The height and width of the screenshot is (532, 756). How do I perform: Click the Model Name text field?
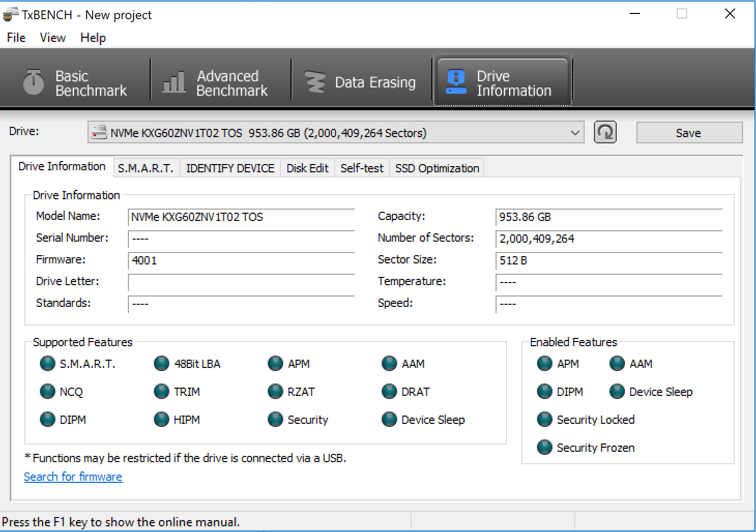241,217
